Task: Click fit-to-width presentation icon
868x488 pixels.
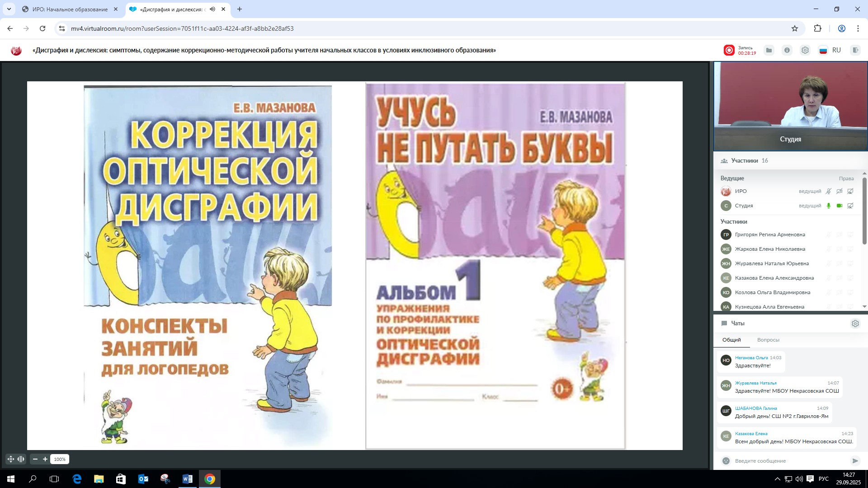Action: [x=21, y=459]
